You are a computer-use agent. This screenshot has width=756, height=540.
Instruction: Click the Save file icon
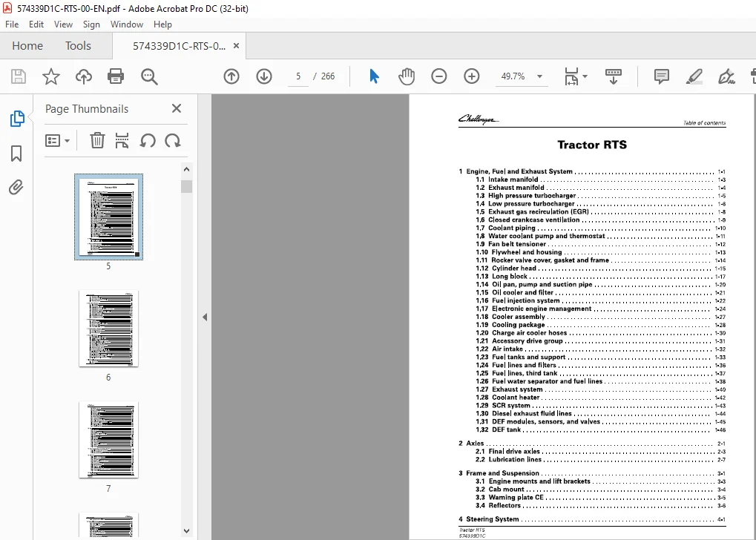[19, 76]
